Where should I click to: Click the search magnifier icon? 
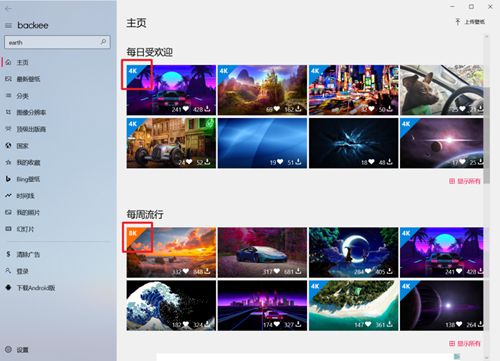pos(103,42)
